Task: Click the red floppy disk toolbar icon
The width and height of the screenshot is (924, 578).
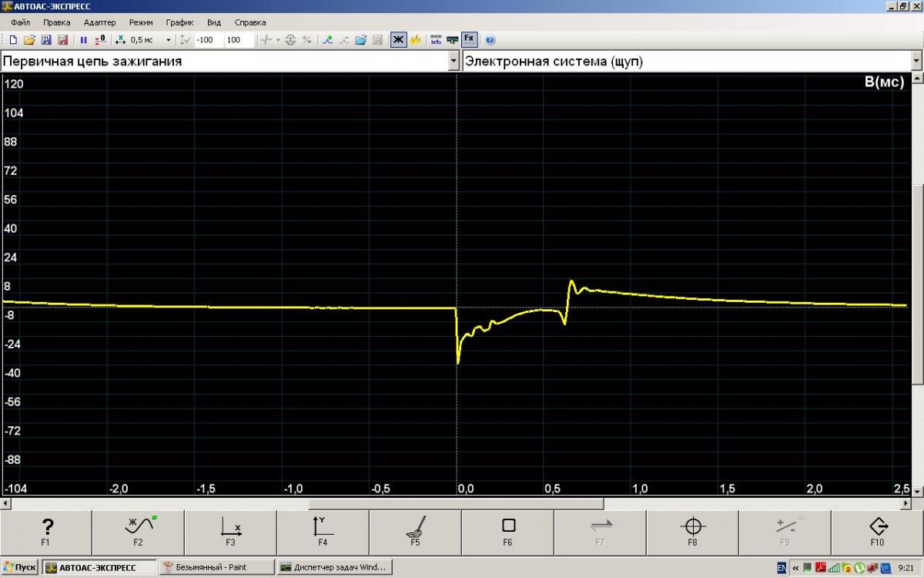Action: tap(63, 39)
